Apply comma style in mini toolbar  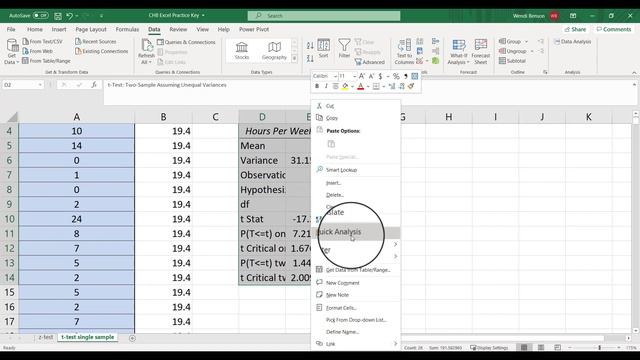coord(405,76)
